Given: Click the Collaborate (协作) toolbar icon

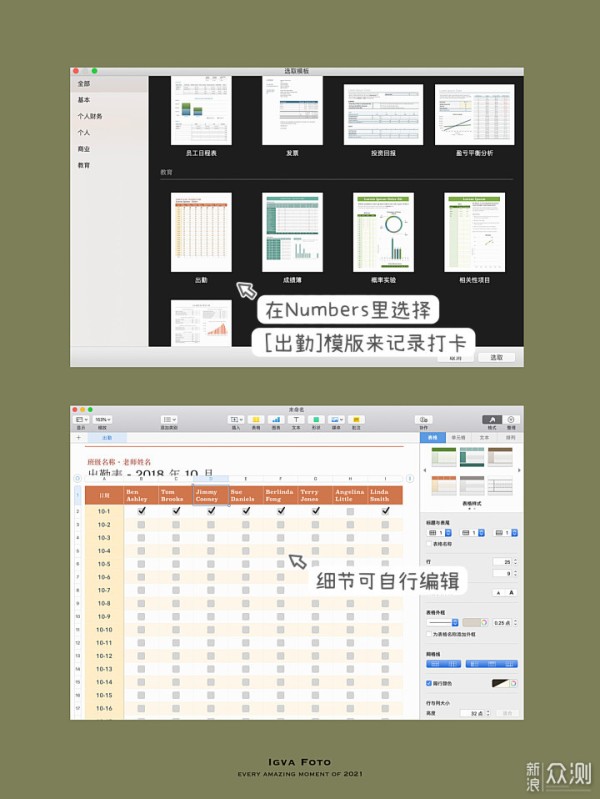Looking at the screenshot, I should 424,419.
